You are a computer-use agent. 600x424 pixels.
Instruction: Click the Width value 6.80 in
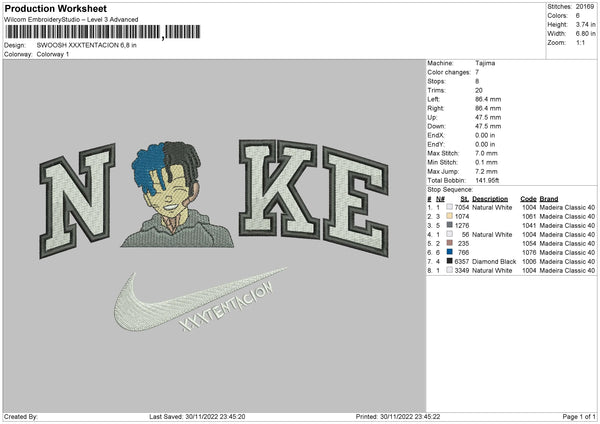tap(585, 34)
